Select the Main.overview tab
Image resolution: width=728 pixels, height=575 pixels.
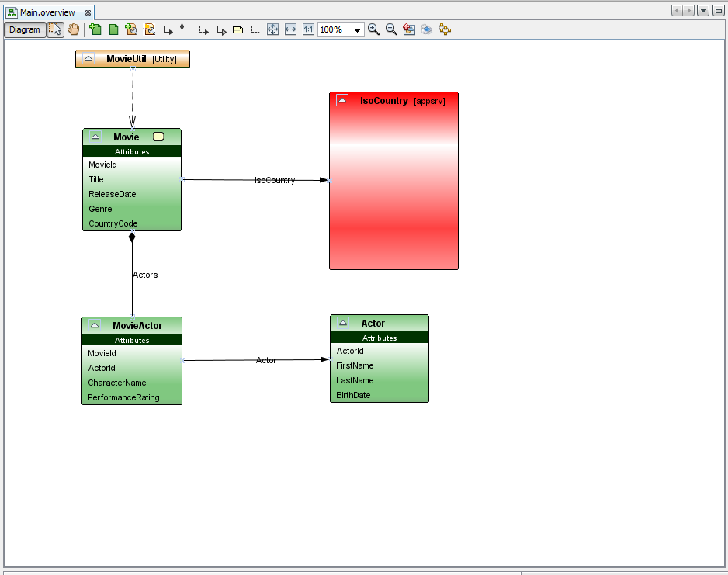(x=47, y=12)
